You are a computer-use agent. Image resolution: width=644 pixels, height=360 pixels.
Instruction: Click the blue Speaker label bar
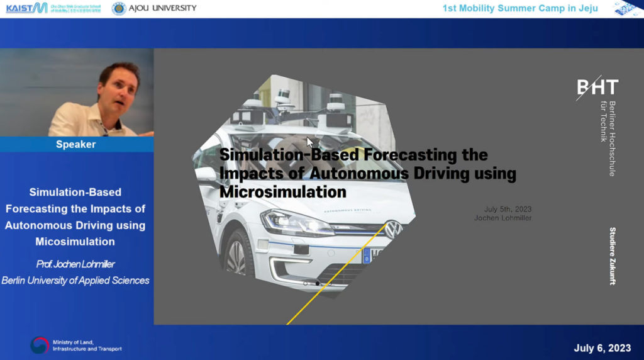[76, 144]
